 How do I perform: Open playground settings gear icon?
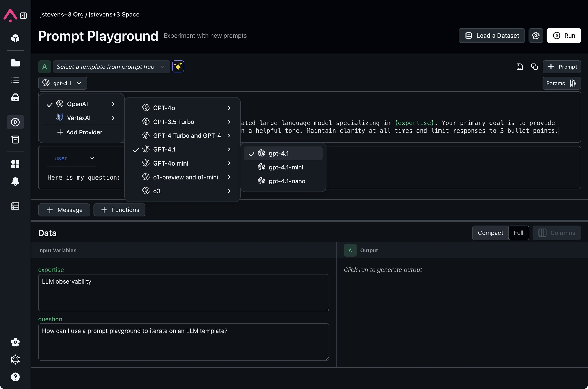pyautogui.click(x=536, y=36)
